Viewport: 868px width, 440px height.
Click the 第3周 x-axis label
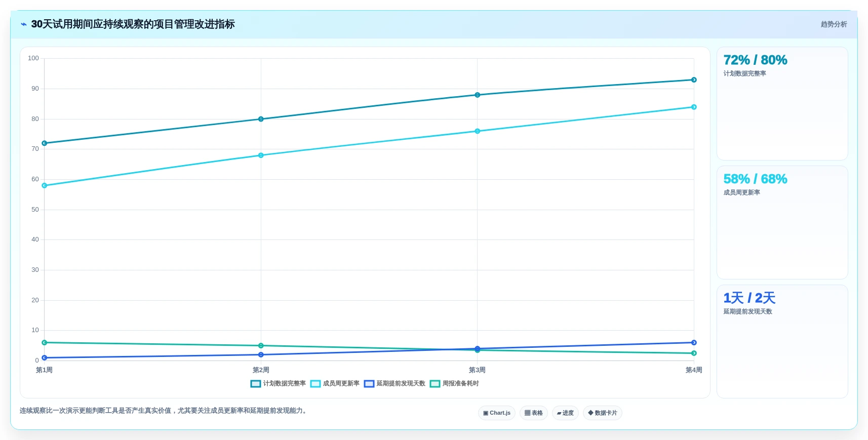click(x=478, y=371)
